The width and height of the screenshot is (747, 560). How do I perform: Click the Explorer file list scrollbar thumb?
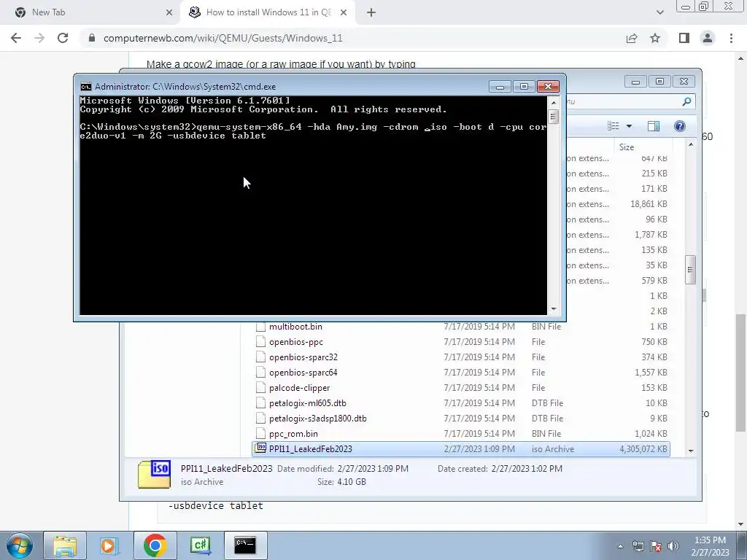(691, 270)
